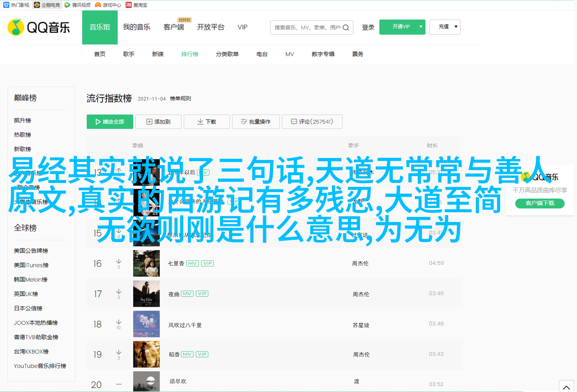Click 稻香 album cover thumbnail
The image size is (577, 392).
click(x=146, y=354)
